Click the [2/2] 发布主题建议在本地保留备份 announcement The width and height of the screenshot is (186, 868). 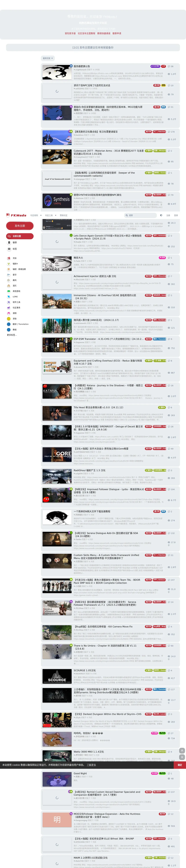[93, 47]
